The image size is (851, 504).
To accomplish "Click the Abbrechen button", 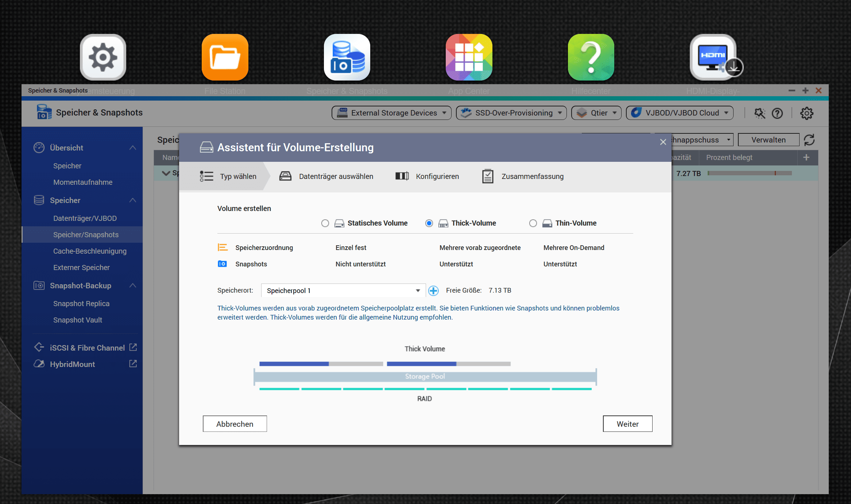I will [235, 424].
